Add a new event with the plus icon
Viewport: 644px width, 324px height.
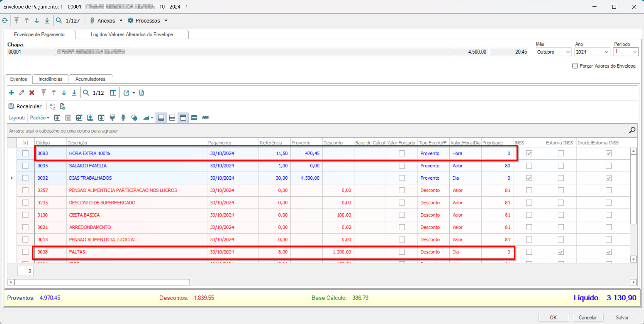click(12, 92)
